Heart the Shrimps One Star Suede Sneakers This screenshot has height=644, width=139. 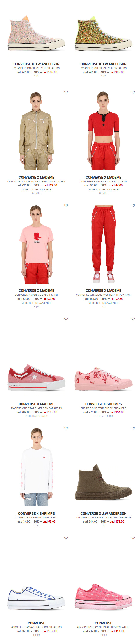tap(133, 319)
